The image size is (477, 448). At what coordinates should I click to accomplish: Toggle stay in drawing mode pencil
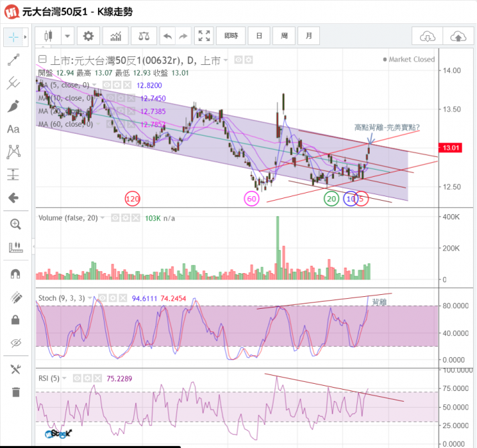pos(16,298)
